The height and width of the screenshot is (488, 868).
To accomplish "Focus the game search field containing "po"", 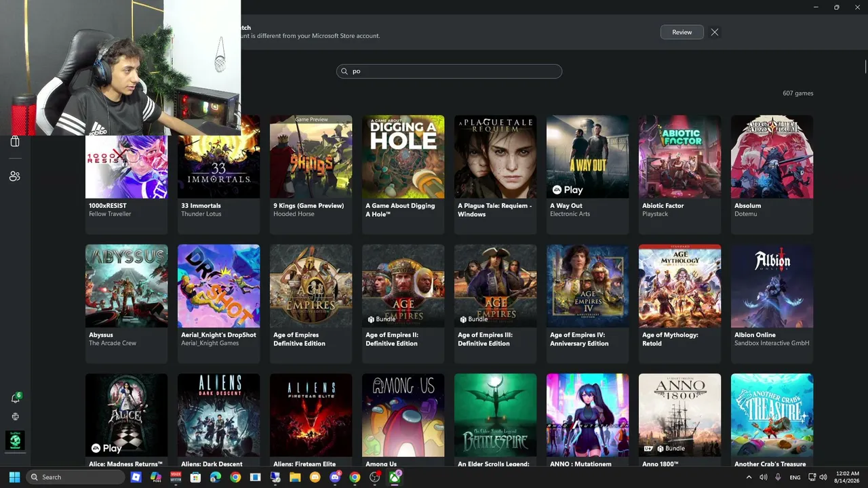I will click(x=449, y=71).
